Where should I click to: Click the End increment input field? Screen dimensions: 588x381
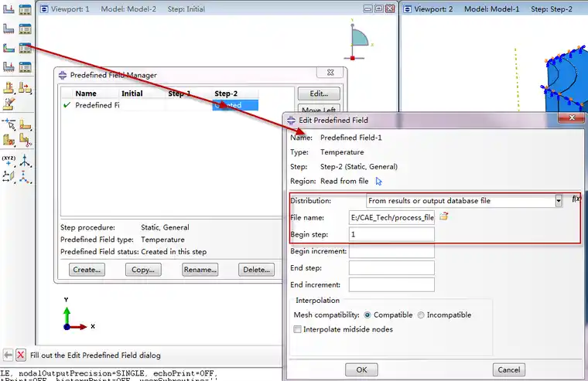coord(391,284)
